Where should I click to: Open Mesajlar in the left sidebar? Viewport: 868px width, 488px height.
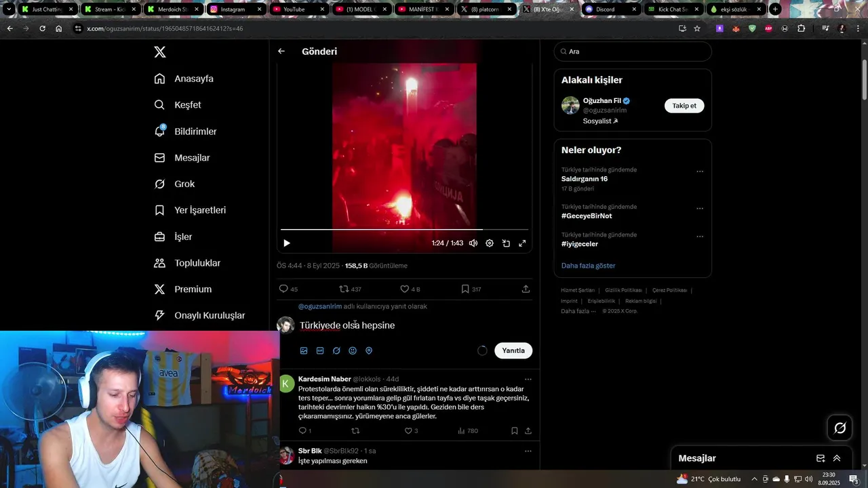coord(182,158)
